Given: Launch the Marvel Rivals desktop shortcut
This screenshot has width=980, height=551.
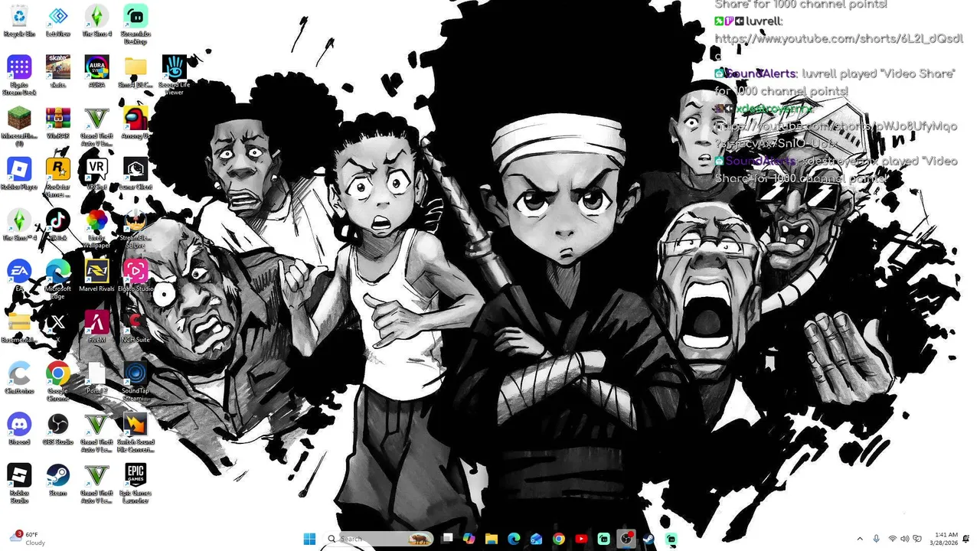Looking at the screenshot, I should [96, 275].
